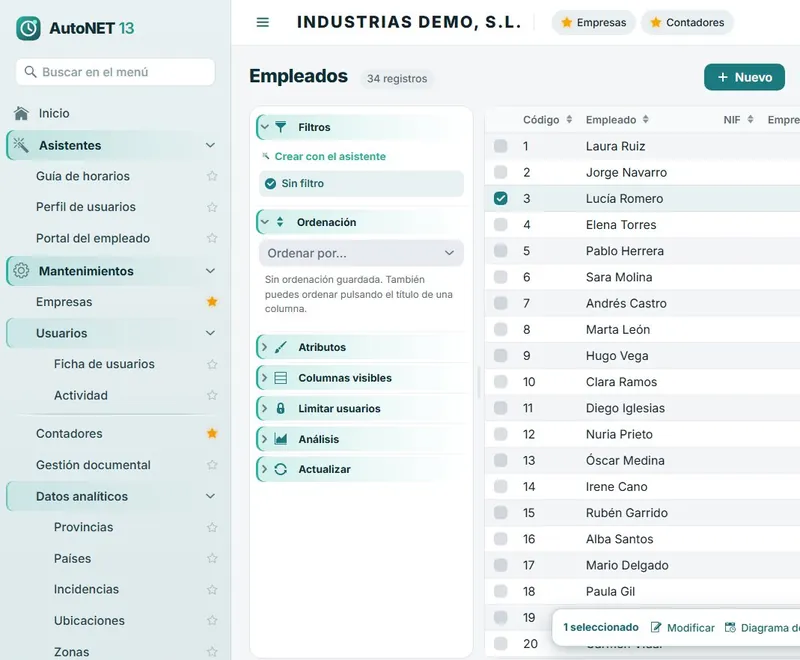
Task: Click the Mantenimientos gear icon
Action: coord(21,271)
